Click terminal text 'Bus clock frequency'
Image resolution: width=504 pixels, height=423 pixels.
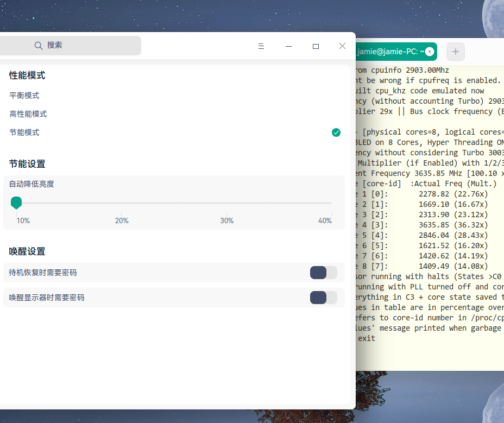click(451, 111)
